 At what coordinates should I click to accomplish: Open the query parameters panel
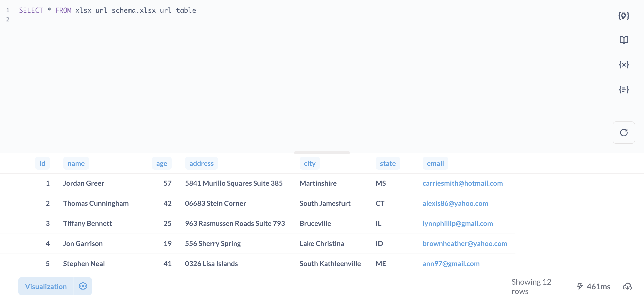coord(624,90)
